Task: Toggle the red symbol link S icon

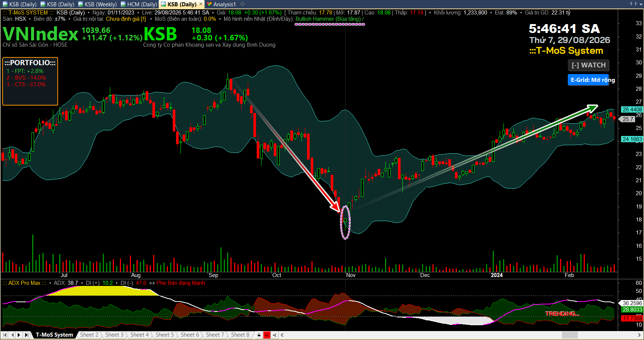Action: coord(267,335)
